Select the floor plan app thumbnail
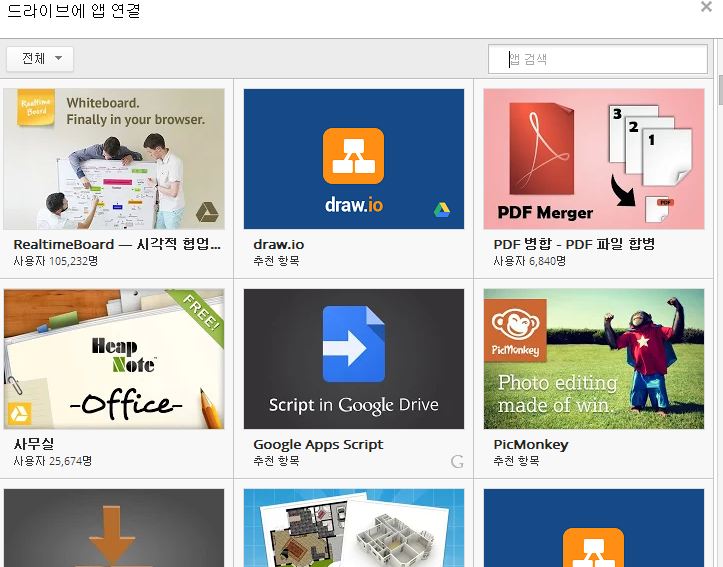The height and width of the screenshot is (567, 723). [354, 528]
